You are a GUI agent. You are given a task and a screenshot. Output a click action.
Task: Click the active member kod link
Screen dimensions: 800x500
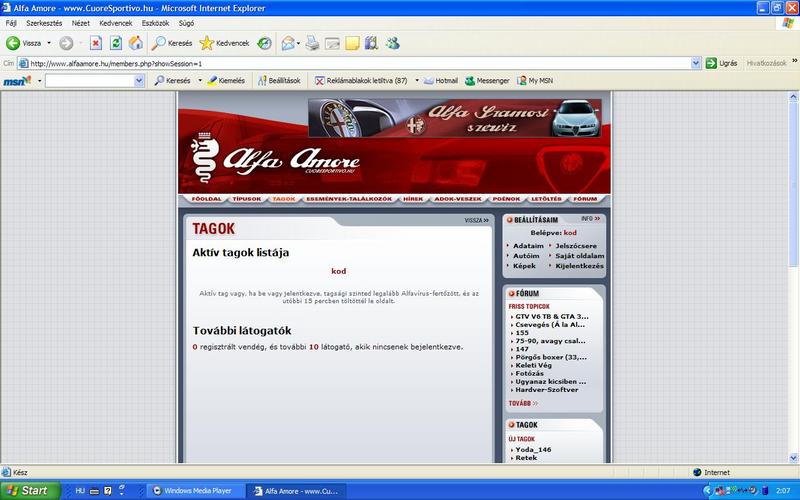point(339,271)
